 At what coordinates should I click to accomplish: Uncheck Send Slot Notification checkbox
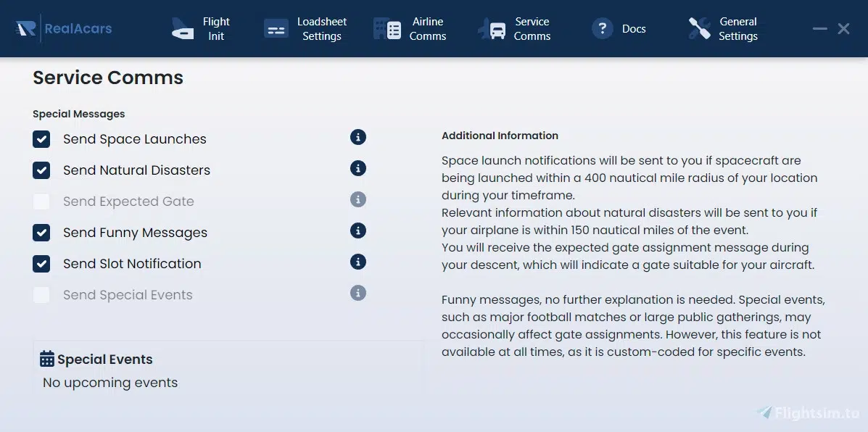pos(41,264)
